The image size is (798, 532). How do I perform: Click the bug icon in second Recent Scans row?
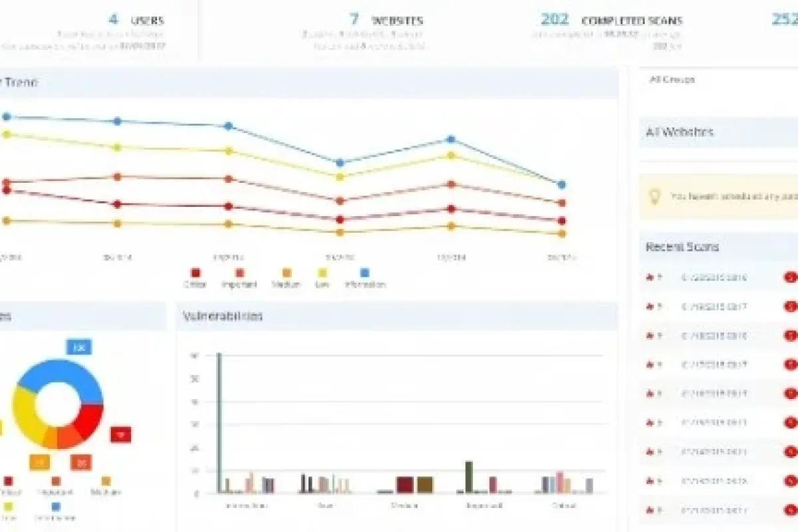[650, 307]
